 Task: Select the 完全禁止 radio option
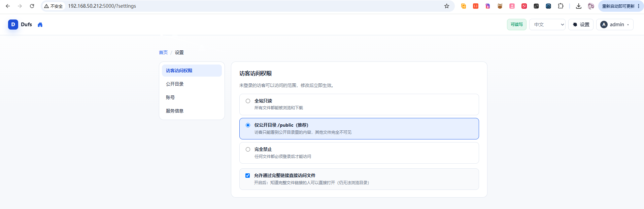248,150
